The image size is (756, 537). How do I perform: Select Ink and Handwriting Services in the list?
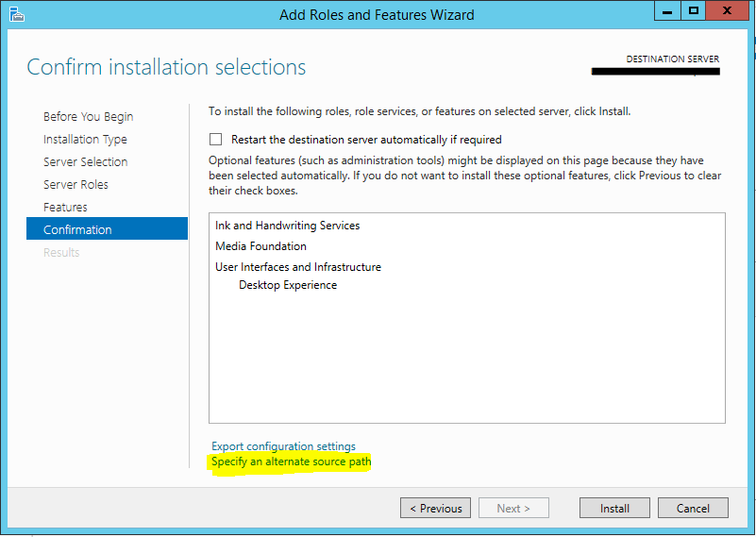coord(287,226)
